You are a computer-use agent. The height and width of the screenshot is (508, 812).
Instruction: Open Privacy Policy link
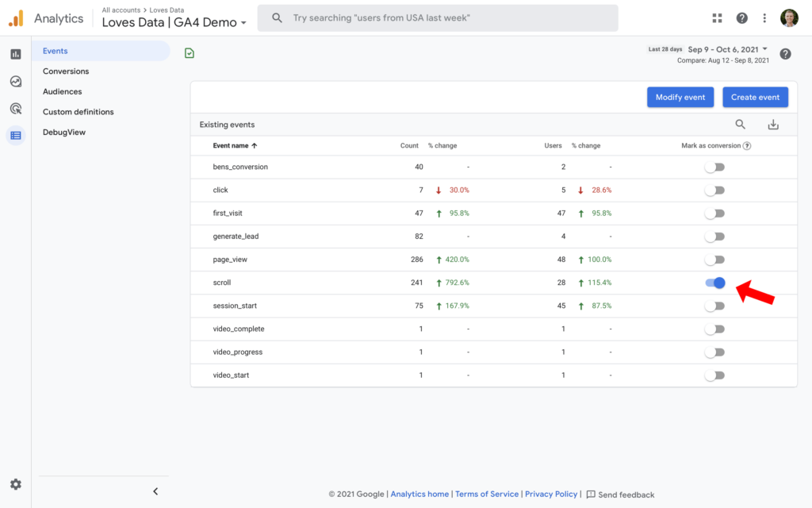(551, 494)
